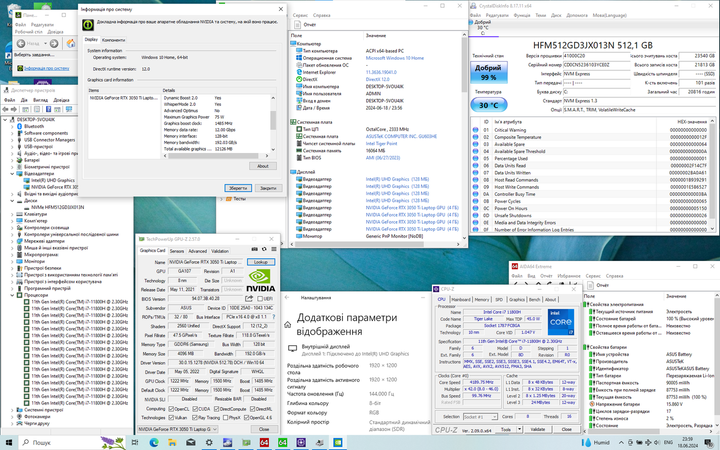Toggle the Ray Tracing checkbox in GPU-Z

point(195,418)
